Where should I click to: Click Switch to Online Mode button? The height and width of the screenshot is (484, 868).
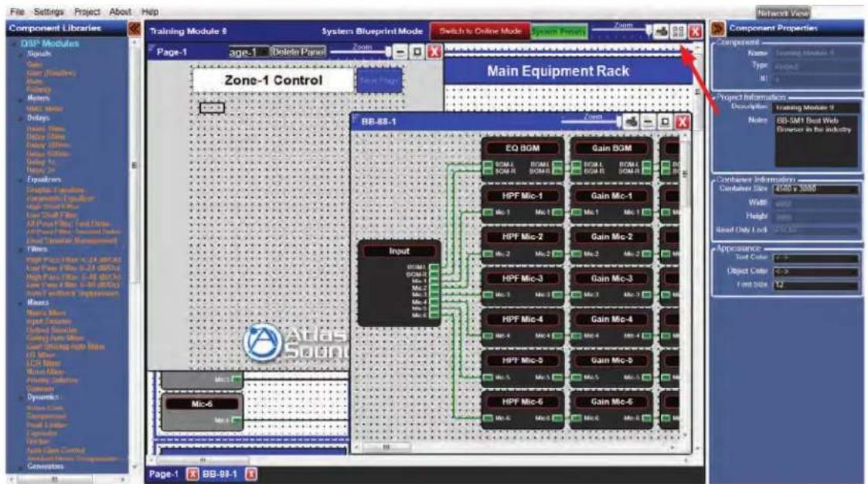tap(481, 32)
